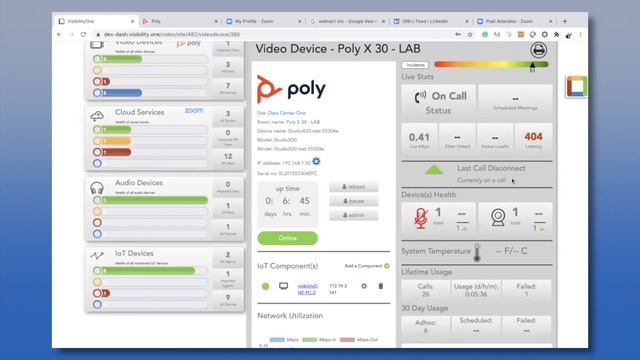
Task: Switch to the Poly browser tab
Action: point(181,21)
